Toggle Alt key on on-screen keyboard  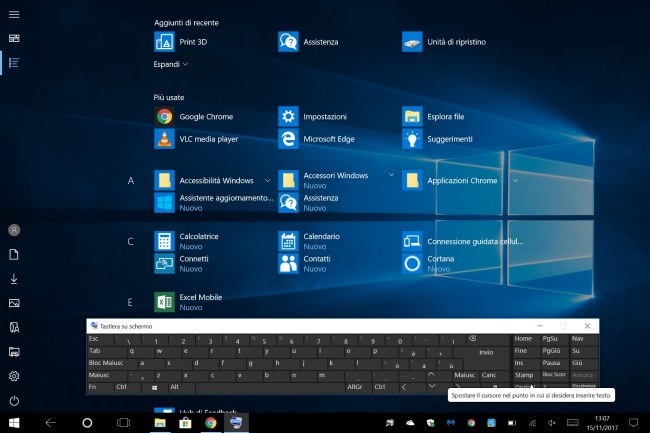182,388
